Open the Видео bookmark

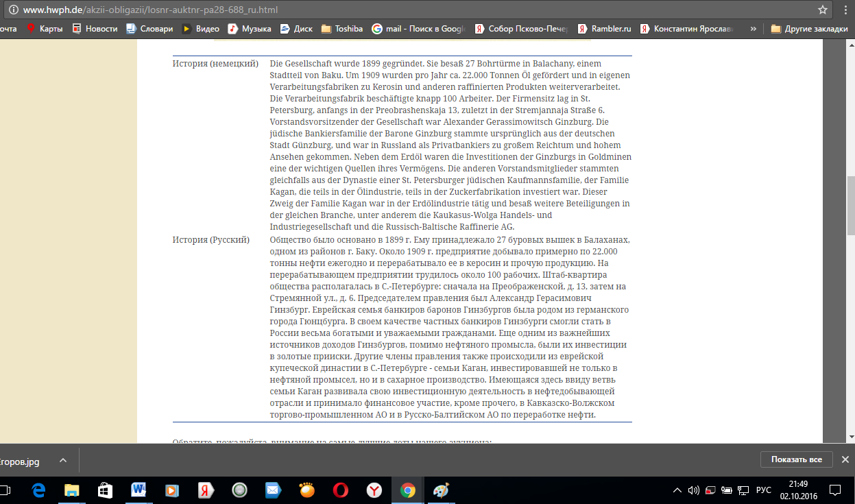tap(201, 29)
